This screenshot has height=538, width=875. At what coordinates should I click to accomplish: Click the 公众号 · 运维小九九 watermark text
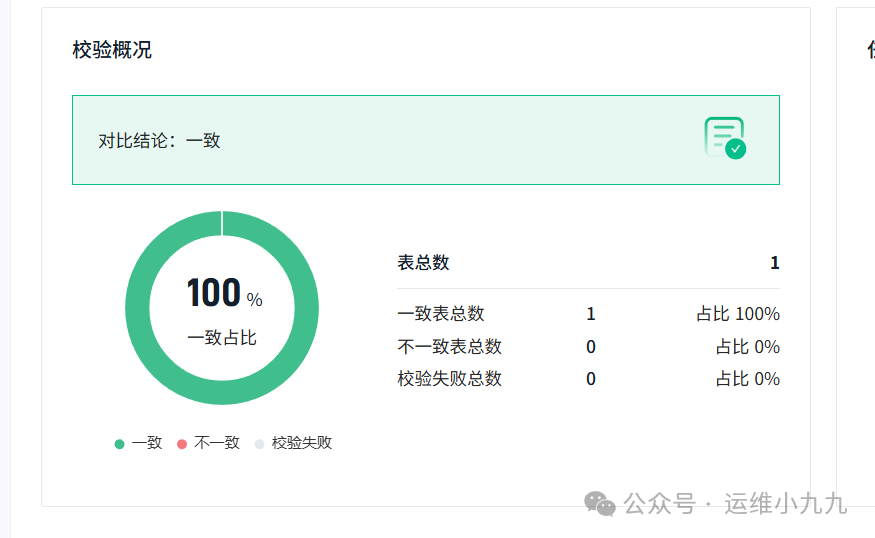tap(736, 504)
